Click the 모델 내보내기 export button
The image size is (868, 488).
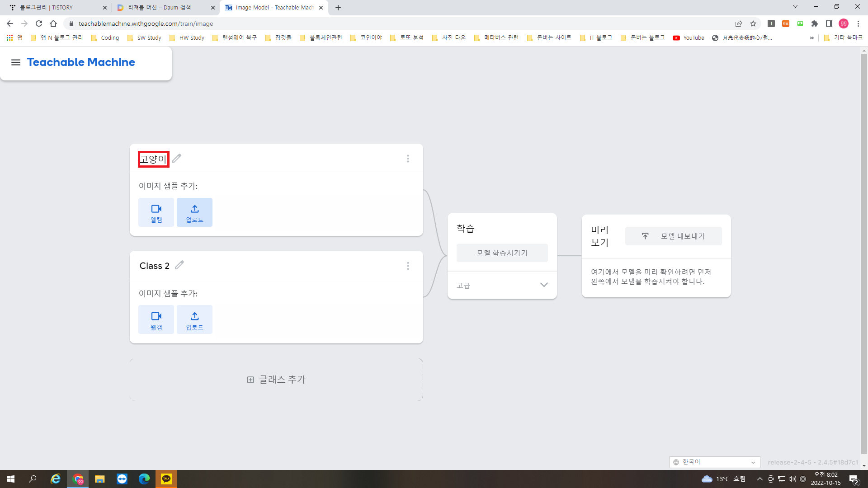click(x=673, y=236)
